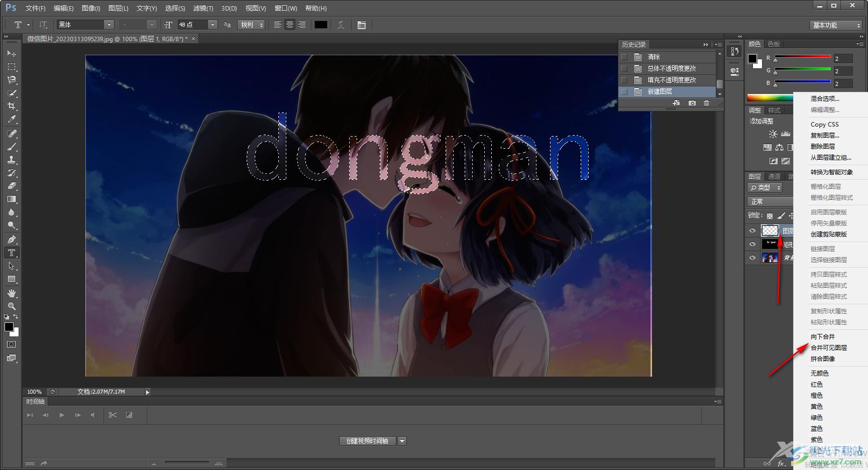The image size is (868, 470).
Task: Hide the background image layer
Action: pos(752,258)
